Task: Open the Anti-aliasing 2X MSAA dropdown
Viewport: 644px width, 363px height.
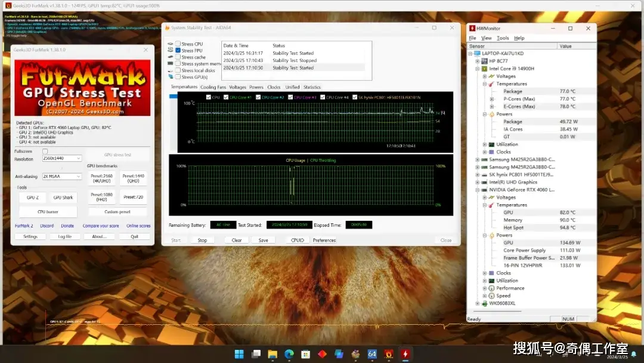Action: [61, 176]
